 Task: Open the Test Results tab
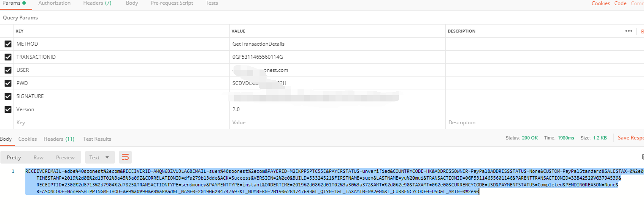pyautogui.click(x=97, y=139)
